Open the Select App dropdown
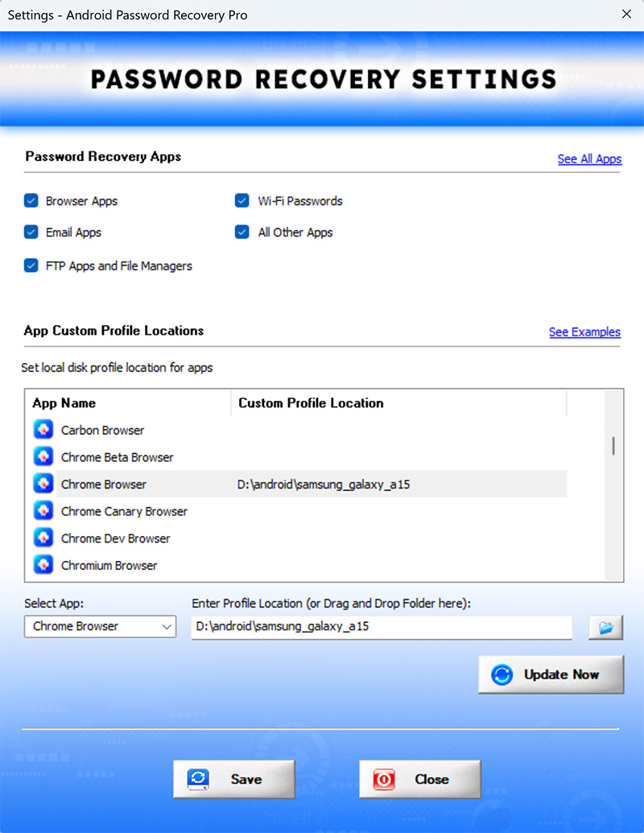The height and width of the screenshot is (833, 644). click(x=100, y=626)
